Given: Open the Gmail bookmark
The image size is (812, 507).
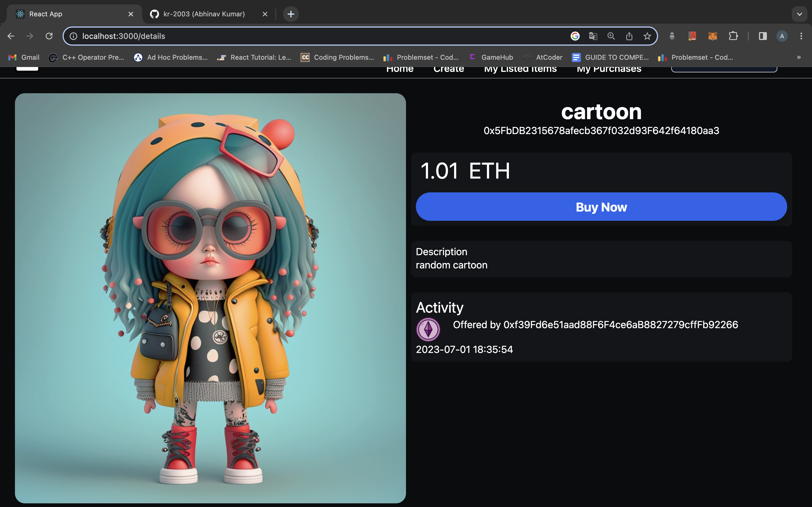Looking at the screenshot, I should (24, 57).
